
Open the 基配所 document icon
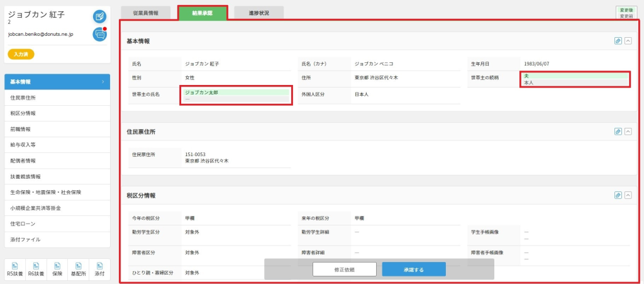(79, 270)
